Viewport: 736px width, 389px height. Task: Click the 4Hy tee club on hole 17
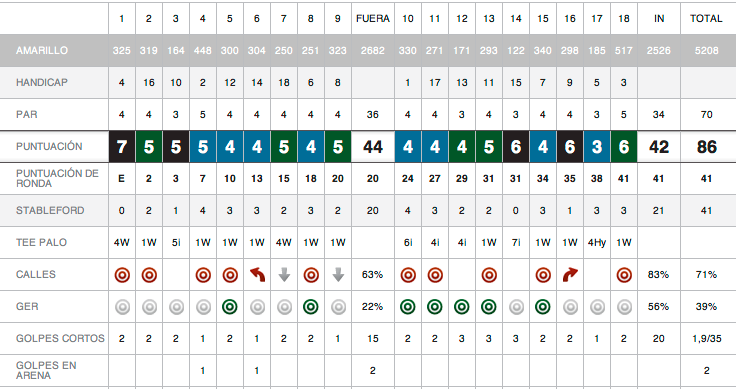click(x=597, y=243)
